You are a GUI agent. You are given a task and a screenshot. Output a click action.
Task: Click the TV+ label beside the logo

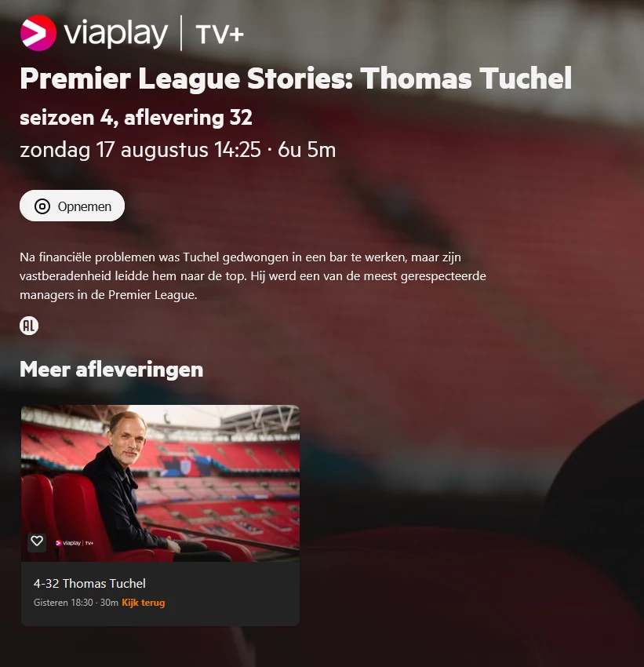point(220,35)
